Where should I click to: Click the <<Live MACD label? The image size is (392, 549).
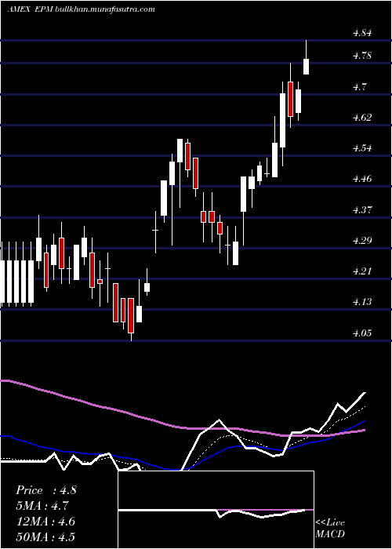point(330,528)
